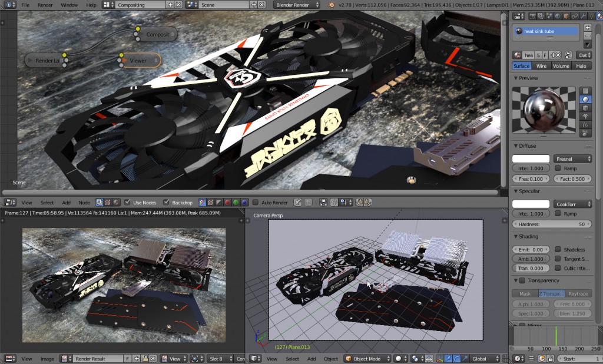Toggle the Backdrop checkbox
Screen dimensions: 603x364
coord(167,202)
